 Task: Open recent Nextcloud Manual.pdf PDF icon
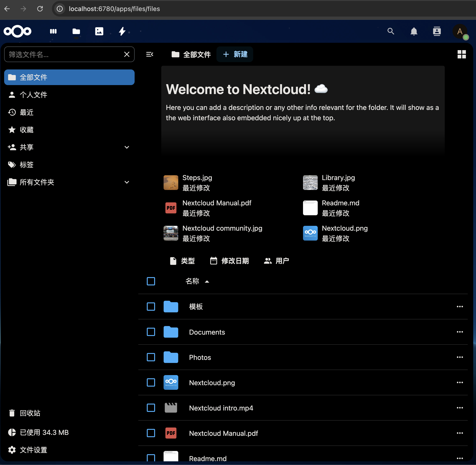coord(171,208)
